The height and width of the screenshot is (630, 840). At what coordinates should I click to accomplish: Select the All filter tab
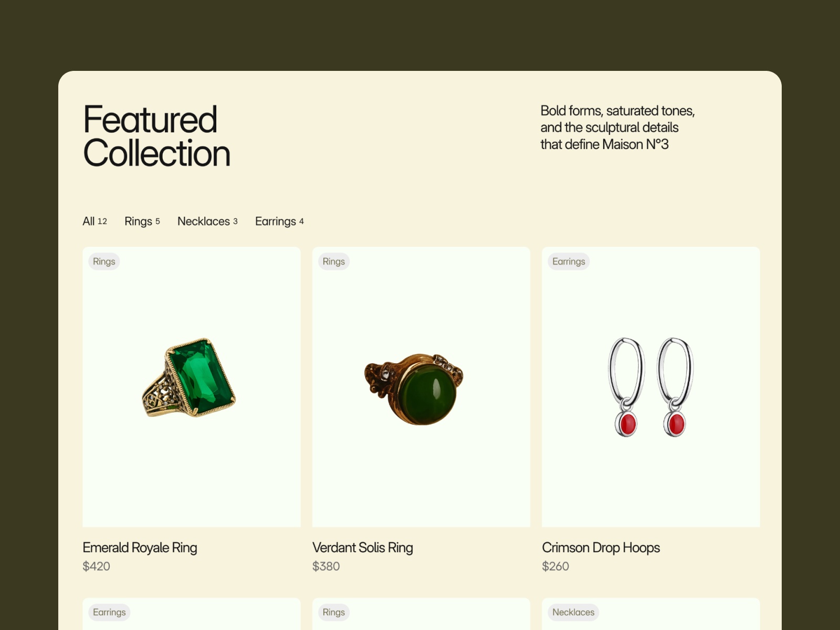pos(94,221)
